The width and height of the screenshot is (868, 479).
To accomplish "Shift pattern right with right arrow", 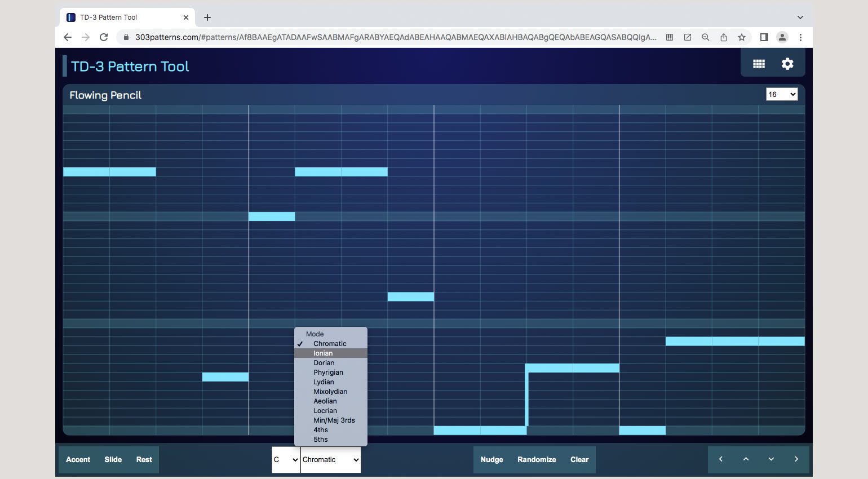I will (796, 459).
